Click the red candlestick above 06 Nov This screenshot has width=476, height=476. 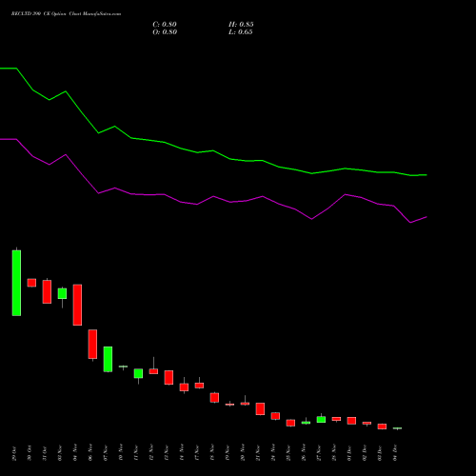coord(92,345)
